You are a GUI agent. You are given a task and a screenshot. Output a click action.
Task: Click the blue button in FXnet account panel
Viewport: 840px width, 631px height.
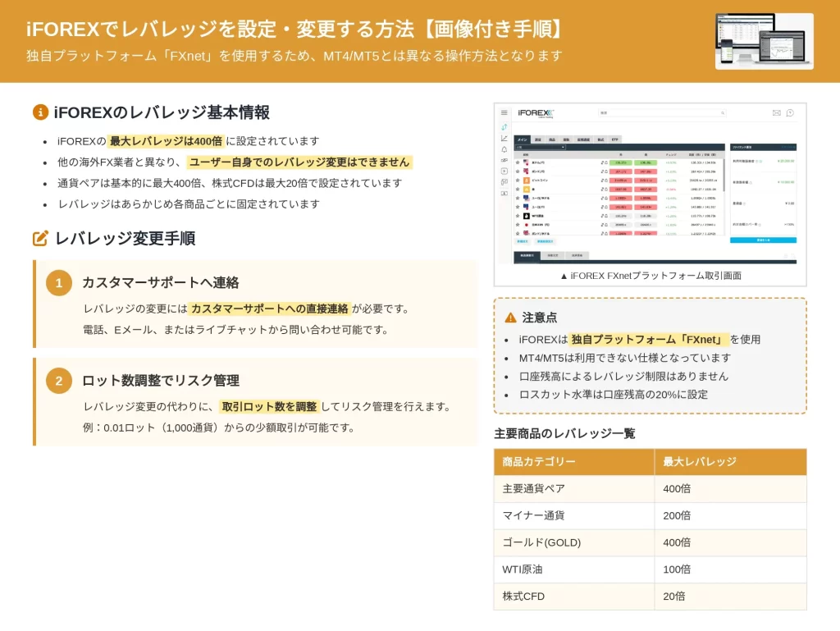(764, 240)
